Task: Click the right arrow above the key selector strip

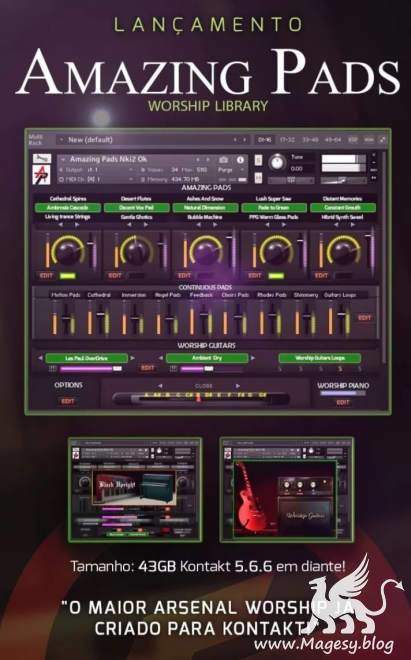Action: [238, 386]
